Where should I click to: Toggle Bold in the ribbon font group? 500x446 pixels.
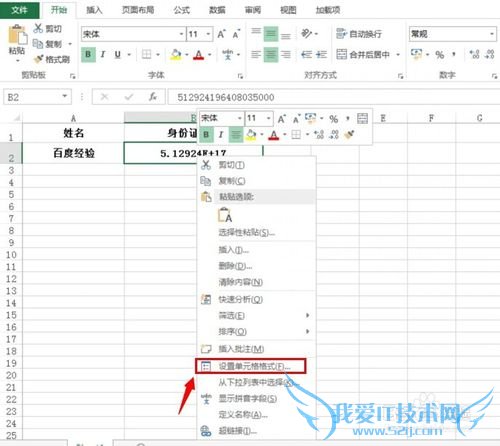tap(88, 54)
